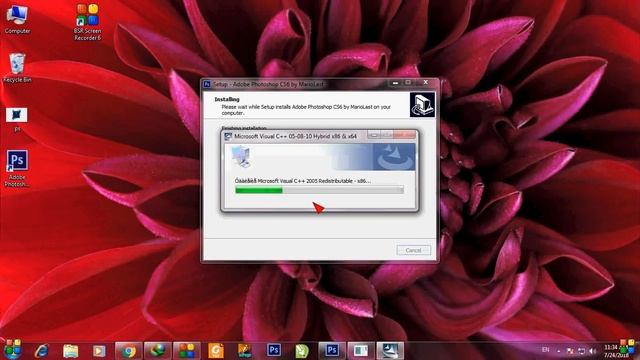640x360 pixels.
Task: Launch the Adobe Photoshop desktop shortcut
Action: coord(17,169)
